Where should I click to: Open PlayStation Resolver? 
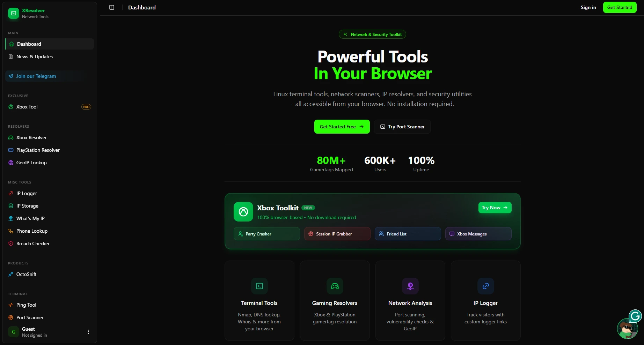pyautogui.click(x=50, y=150)
